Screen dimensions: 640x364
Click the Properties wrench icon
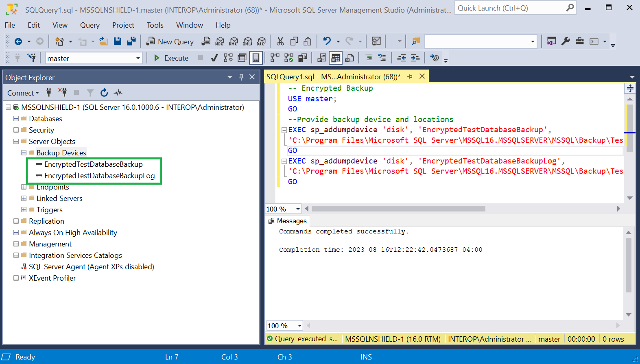(566, 41)
